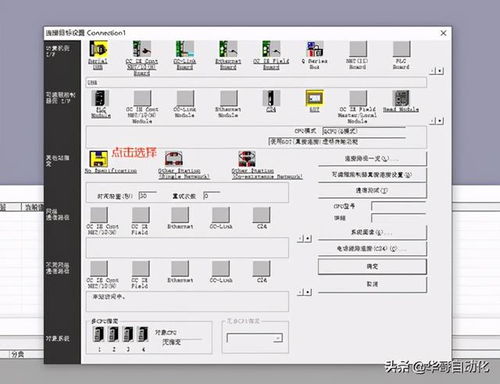
Task: Cancel the dialog with 取消 button
Action: [372, 284]
